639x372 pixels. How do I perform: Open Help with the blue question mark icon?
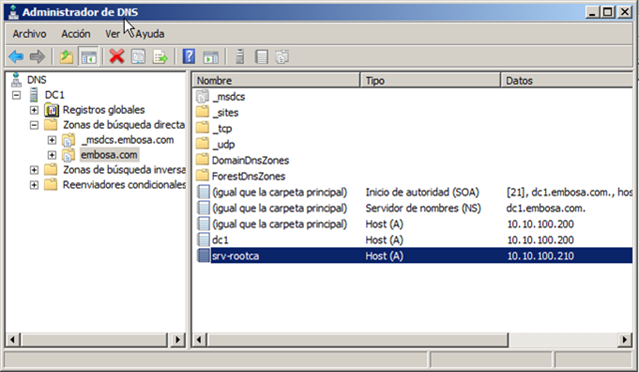pyautogui.click(x=189, y=57)
